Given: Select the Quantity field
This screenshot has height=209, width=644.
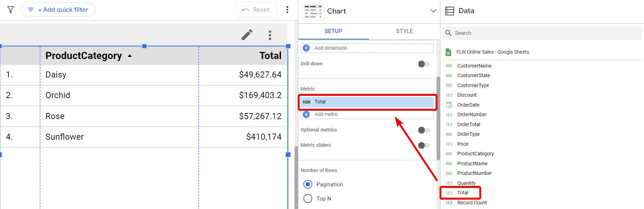Looking at the screenshot, I should pos(466,183).
